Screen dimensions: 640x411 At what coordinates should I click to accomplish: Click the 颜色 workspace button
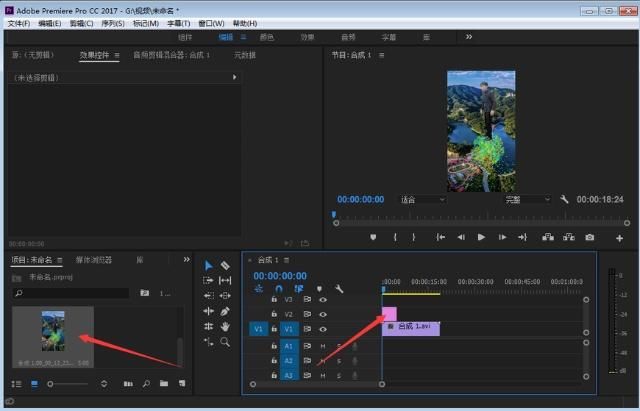(267, 37)
